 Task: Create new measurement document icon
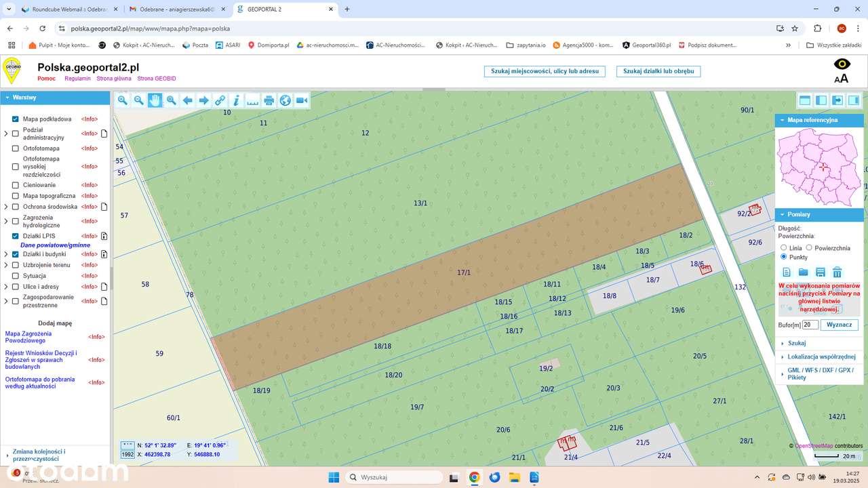[787, 272]
